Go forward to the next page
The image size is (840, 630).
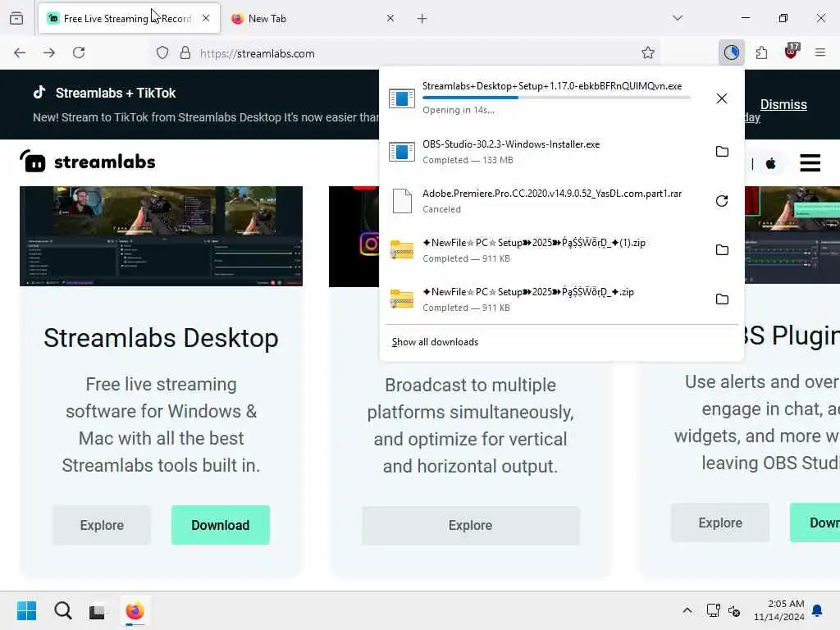tap(49, 52)
